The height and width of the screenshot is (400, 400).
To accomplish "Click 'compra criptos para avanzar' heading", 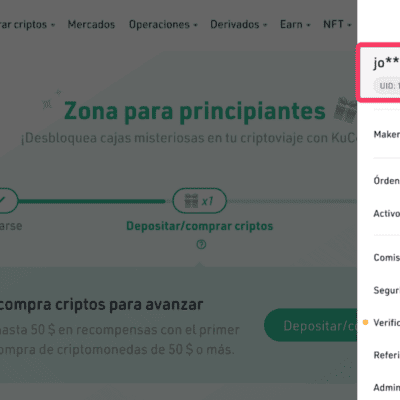I will (101, 304).
